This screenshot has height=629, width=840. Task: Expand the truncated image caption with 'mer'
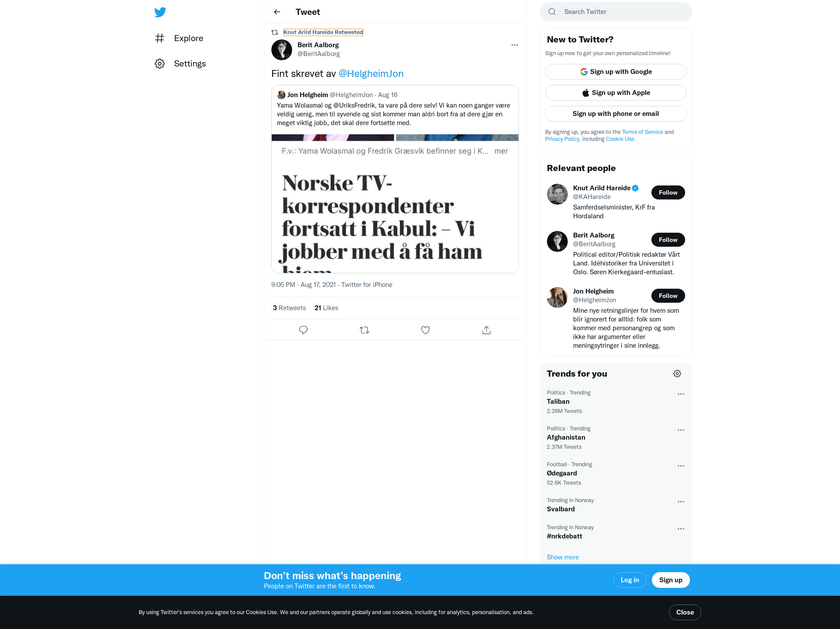coord(501,151)
